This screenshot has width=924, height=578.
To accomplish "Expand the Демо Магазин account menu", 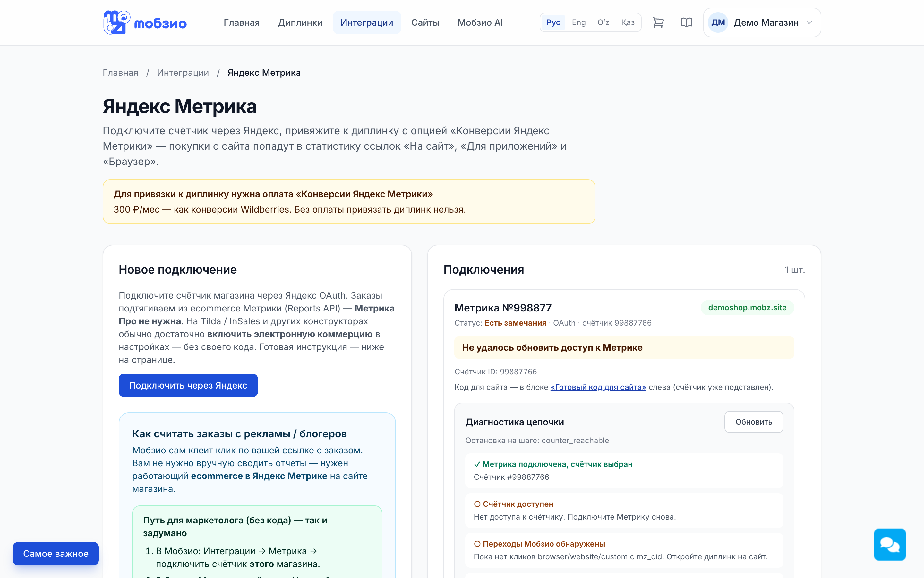I will (x=762, y=22).
